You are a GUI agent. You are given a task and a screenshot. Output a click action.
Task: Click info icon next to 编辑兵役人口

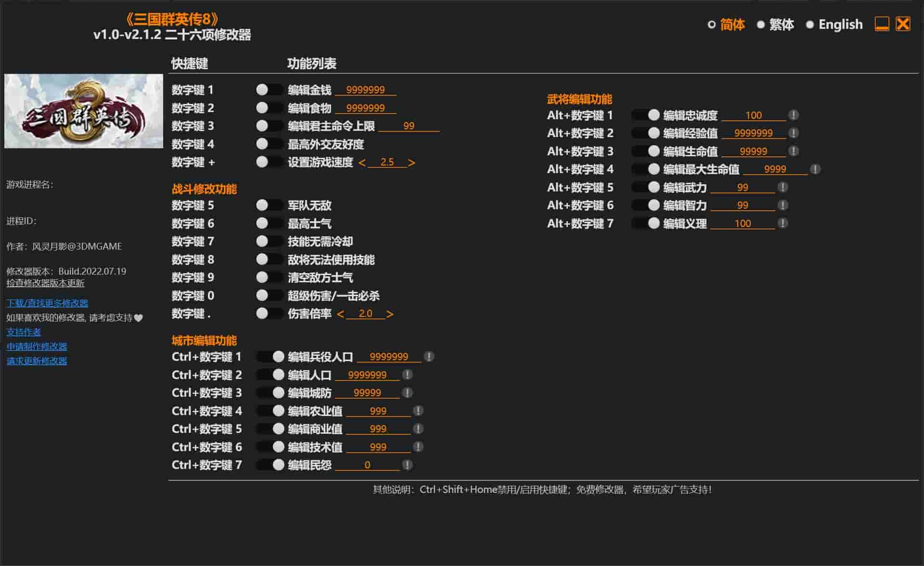[429, 357]
